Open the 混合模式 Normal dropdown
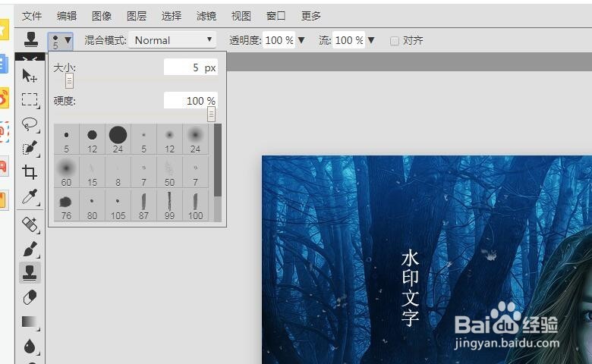Image resolution: width=592 pixels, height=364 pixels. click(172, 40)
